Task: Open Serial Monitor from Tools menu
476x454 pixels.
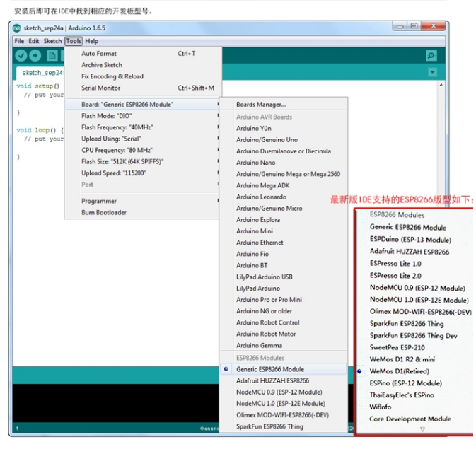Action: click(143, 88)
